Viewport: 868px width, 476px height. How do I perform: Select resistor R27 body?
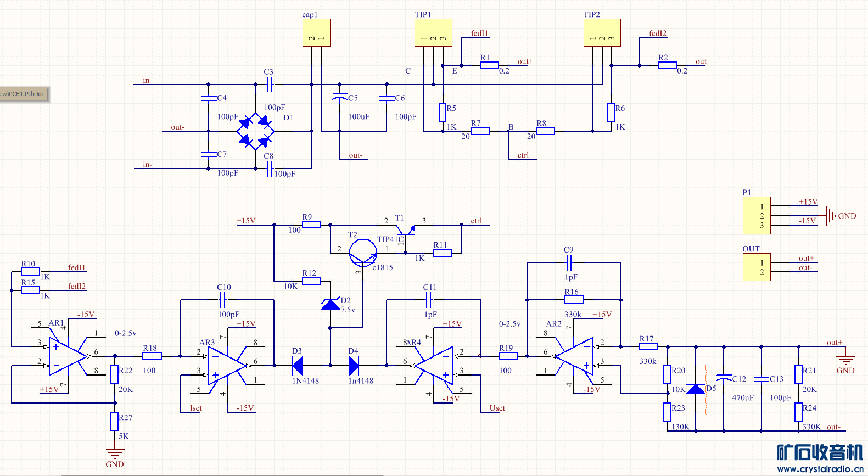[115, 421]
